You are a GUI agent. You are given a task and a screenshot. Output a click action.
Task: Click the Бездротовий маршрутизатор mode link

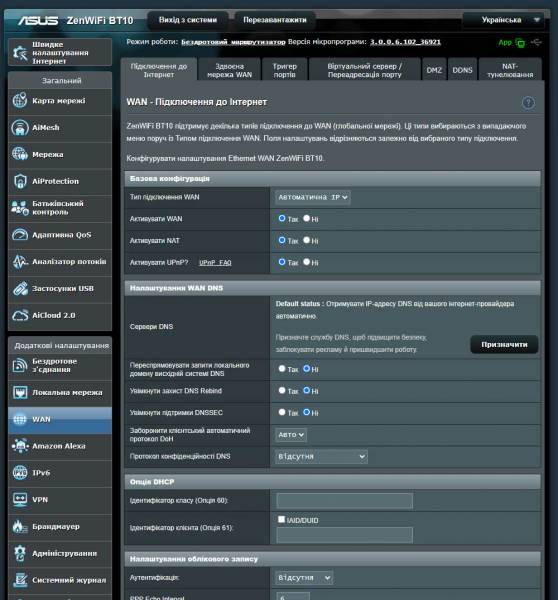[233, 42]
